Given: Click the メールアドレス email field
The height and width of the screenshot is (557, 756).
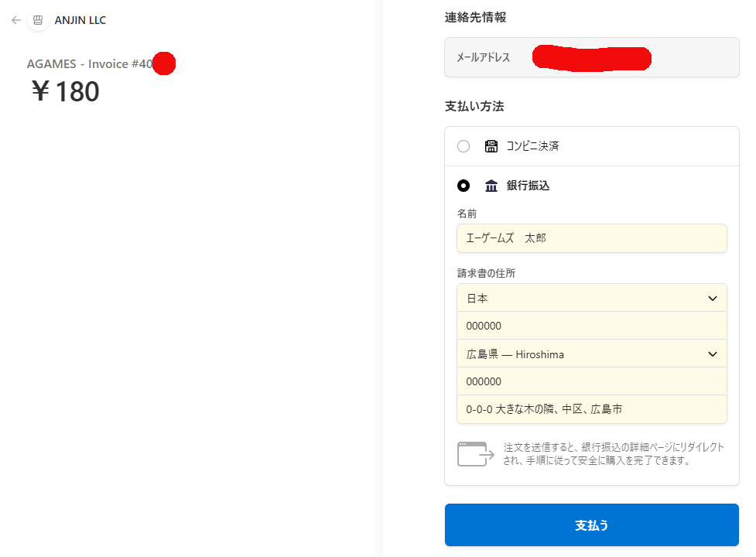Looking at the screenshot, I should click(591, 57).
